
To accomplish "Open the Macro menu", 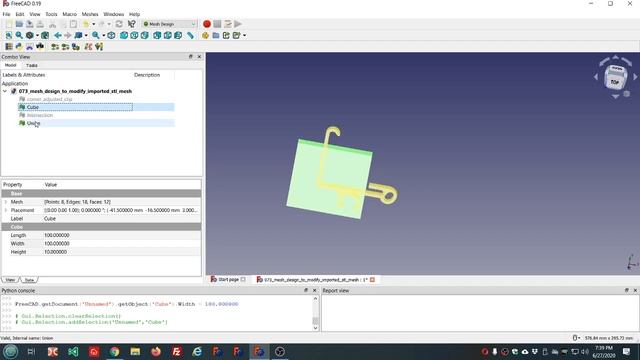I will click(69, 14).
